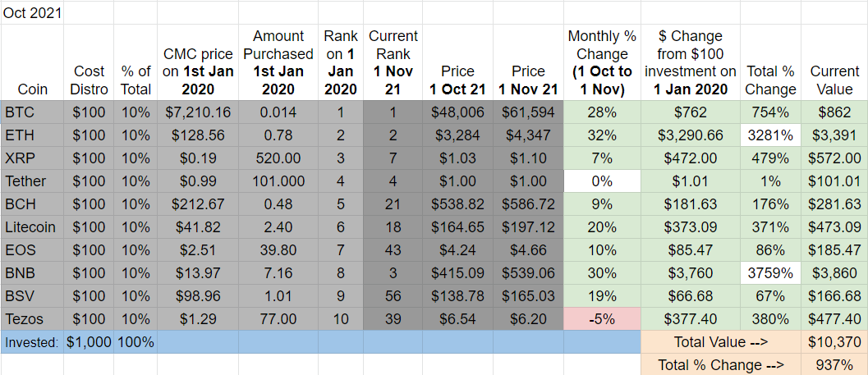
Task: Select BNB 1 Nov price $539.06
Action: [528, 273]
